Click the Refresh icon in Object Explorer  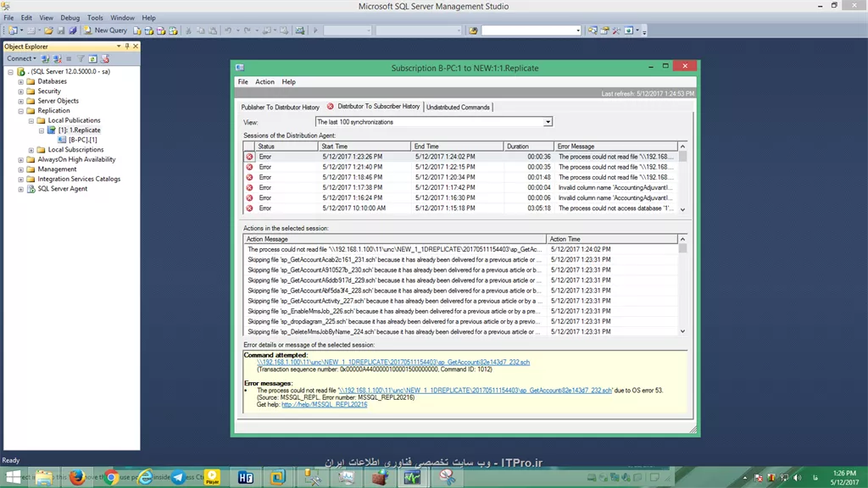point(93,58)
